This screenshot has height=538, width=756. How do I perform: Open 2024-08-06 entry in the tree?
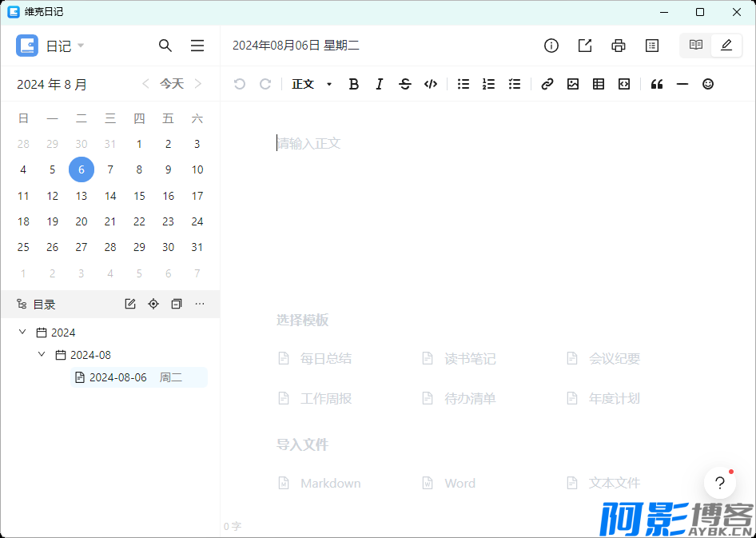pos(117,377)
